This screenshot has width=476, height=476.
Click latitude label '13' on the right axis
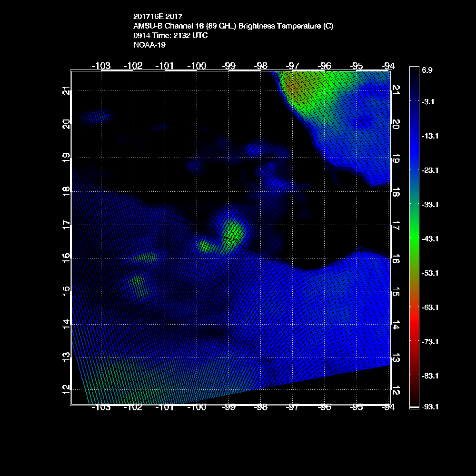point(396,358)
